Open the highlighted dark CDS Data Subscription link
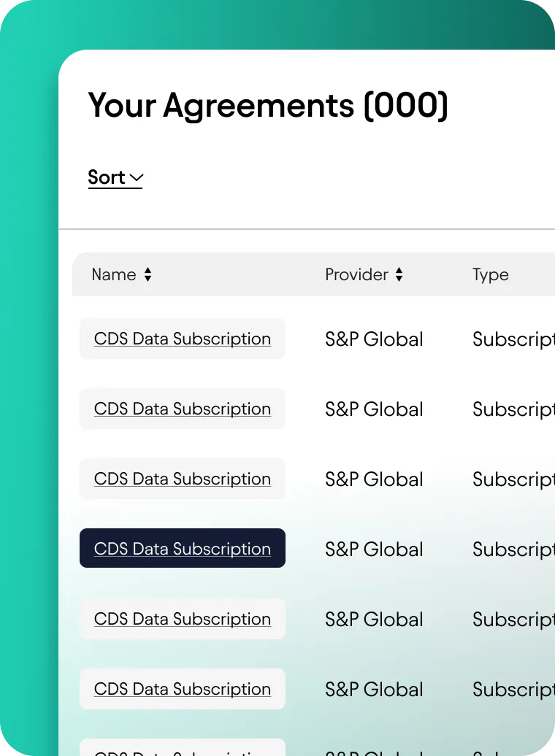The image size is (555, 756). (183, 548)
